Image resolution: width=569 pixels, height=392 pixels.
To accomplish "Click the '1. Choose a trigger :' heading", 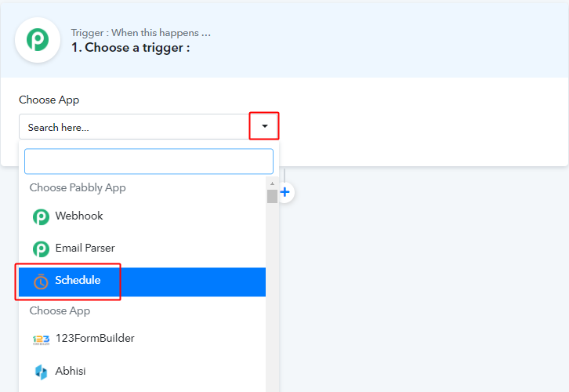I will click(131, 48).
